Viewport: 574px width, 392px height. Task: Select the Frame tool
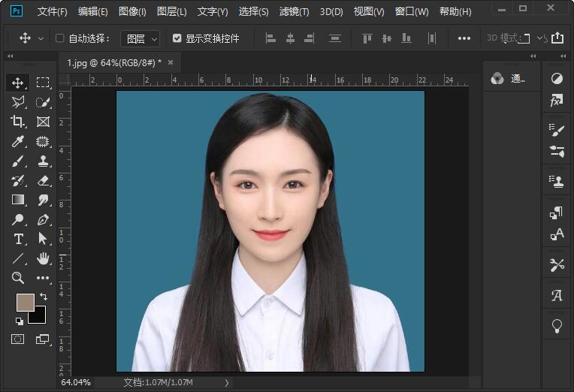tap(43, 122)
